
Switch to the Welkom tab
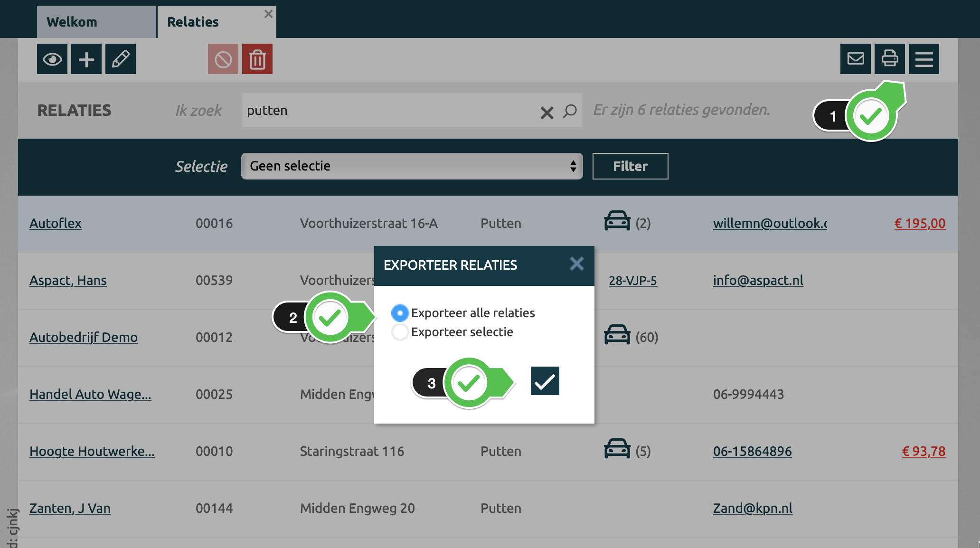[96, 22]
